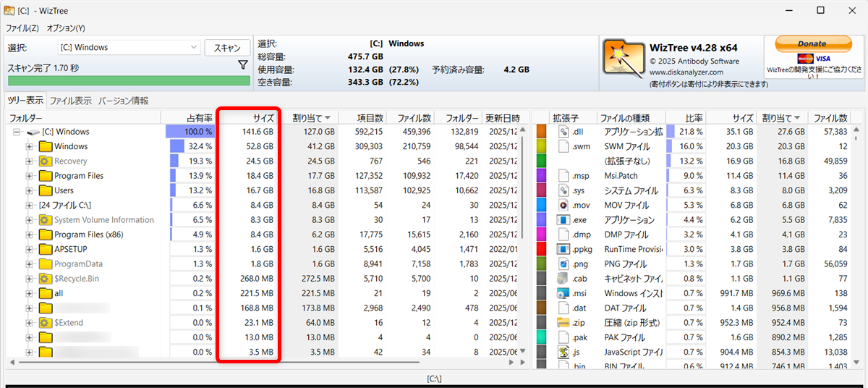Switch to the ファイル表示 tab
868x388 pixels.
(70, 101)
